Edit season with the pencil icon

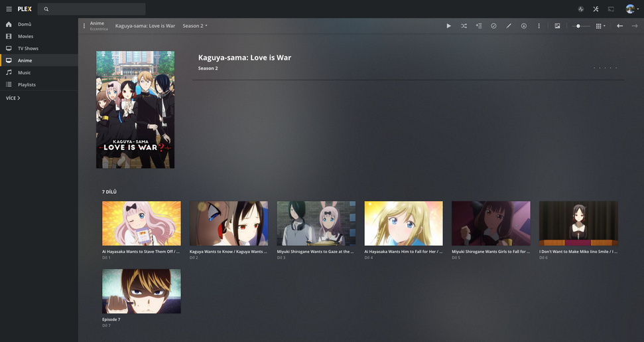509,26
